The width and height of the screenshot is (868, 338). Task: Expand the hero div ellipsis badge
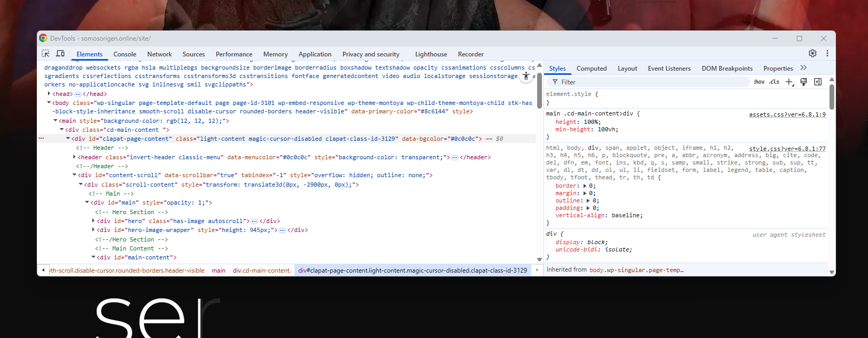(254, 221)
